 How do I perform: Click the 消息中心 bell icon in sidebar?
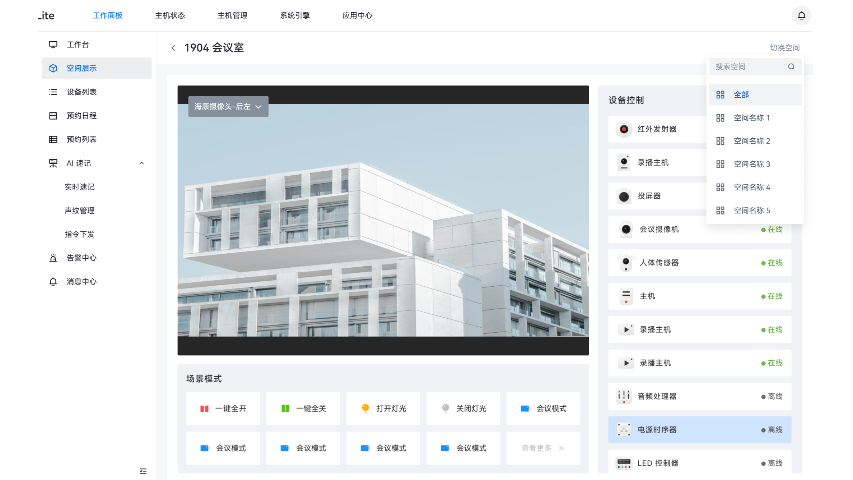(x=53, y=281)
